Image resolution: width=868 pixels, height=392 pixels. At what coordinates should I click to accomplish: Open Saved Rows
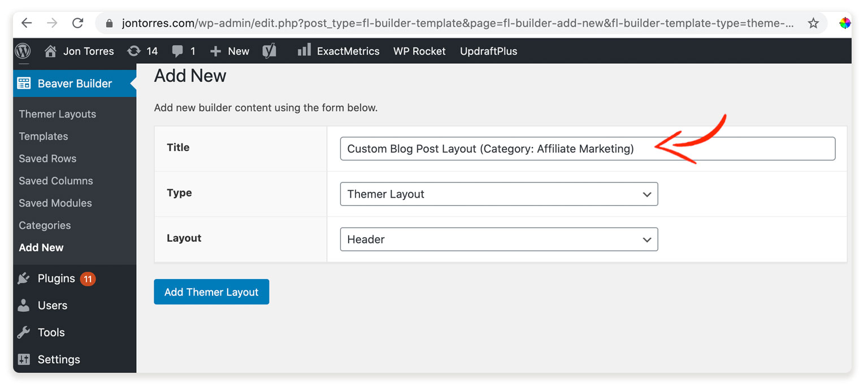(47, 159)
